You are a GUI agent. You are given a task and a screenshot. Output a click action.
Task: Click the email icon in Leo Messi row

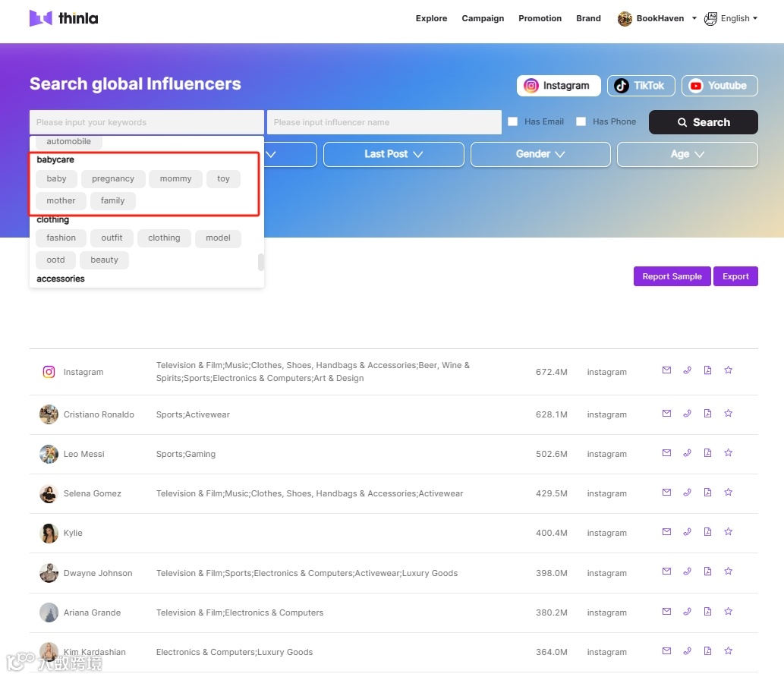coord(666,453)
